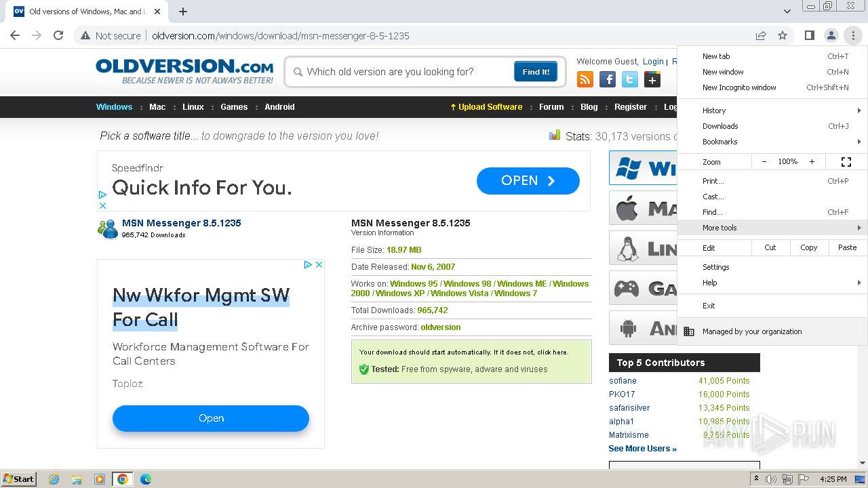This screenshot has height=488, width=868.
Task: Click the Login link near Welcome Guest
Action: point(653,62)
